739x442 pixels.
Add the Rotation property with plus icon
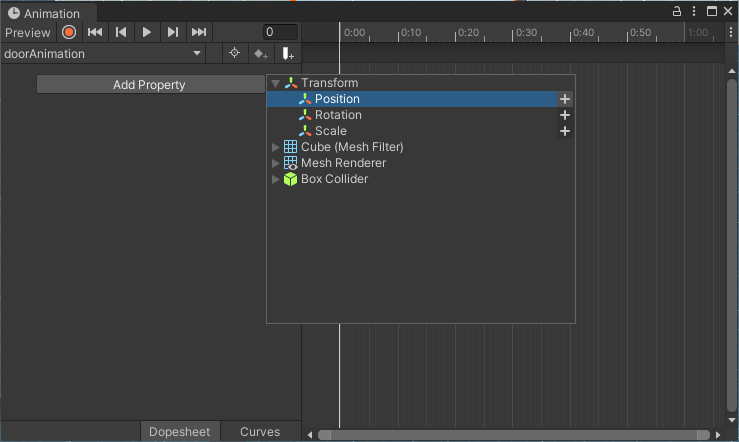[565, 115]
